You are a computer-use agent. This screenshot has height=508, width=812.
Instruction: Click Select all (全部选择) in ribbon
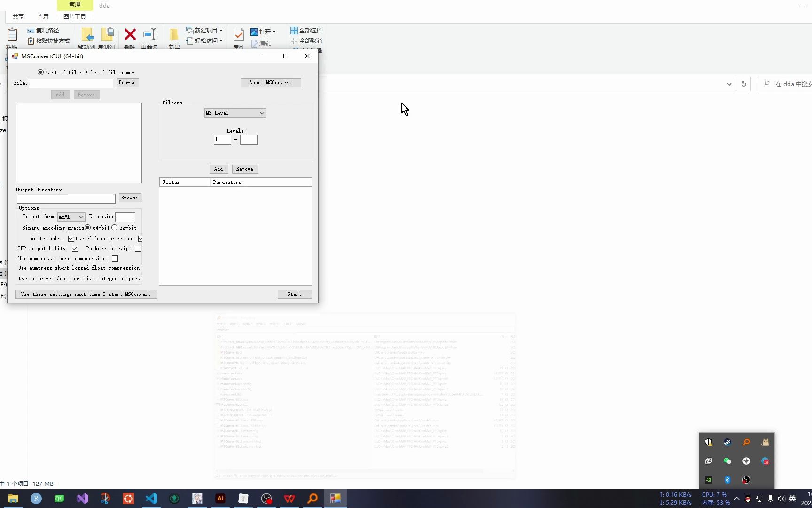click(x=306, y=30)
